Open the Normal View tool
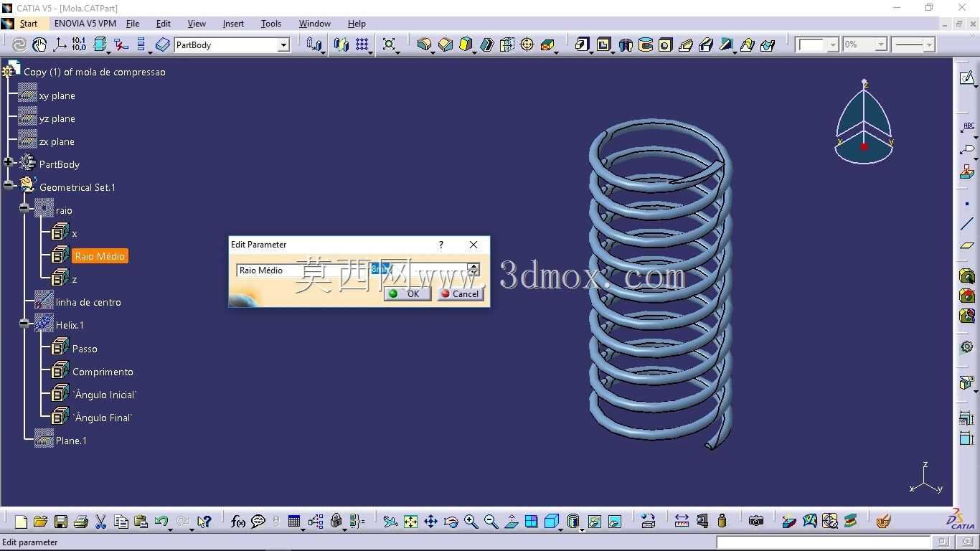980x551 pixels. (512, 522)
